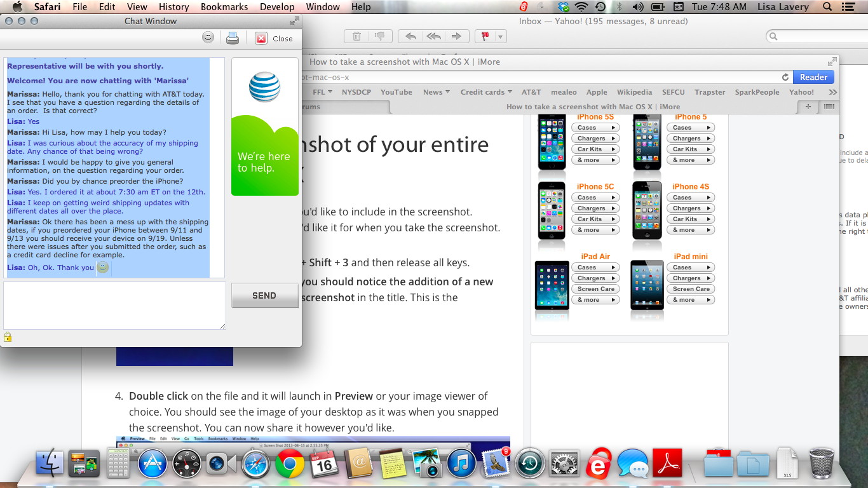Mark as junk with Mail thumbs-down icon
Viewport: 868px width, 488px height.
(x=379, y=36)
